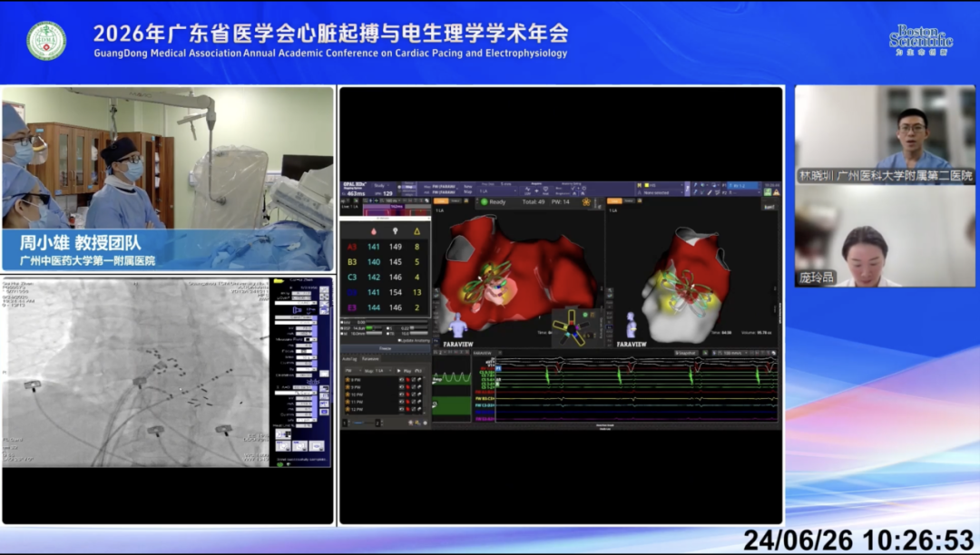Viewport: 980px width, 555px height.
Task: Click the white pin column header icon
Action: click(x=395, y=231)
